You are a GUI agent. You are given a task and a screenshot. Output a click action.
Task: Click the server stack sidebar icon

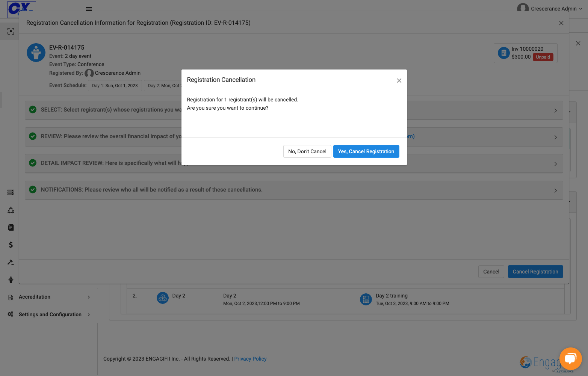point(11,192)
